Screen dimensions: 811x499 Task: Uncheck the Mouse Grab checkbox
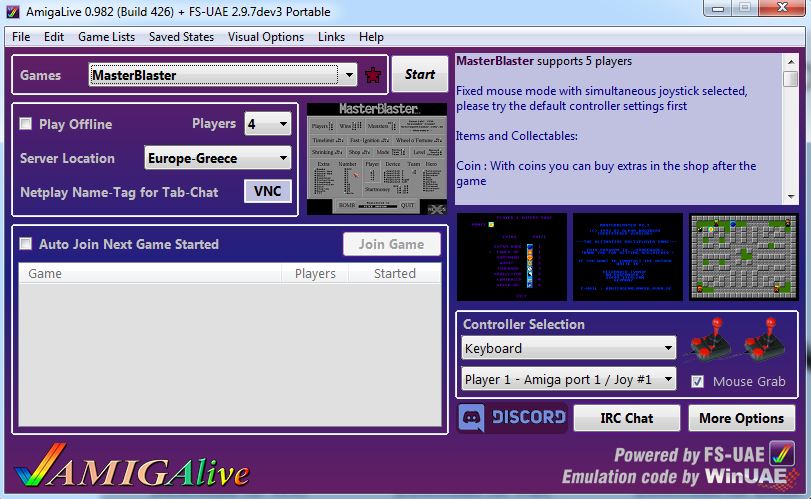698,381
